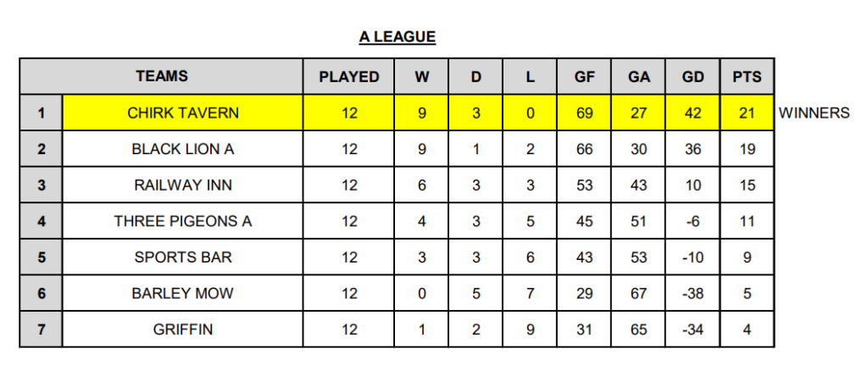The width and height of the screenshot is (868, 365).
Task: Click the PTS column header
Action: (x=747, y=77)
